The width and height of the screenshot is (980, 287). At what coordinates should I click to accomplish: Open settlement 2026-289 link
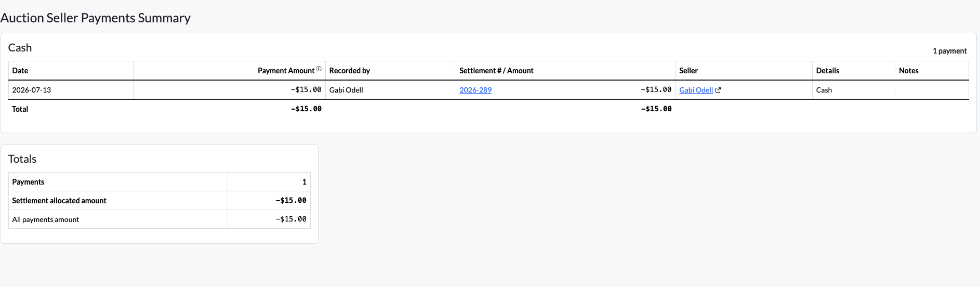(x=475, y=90)
